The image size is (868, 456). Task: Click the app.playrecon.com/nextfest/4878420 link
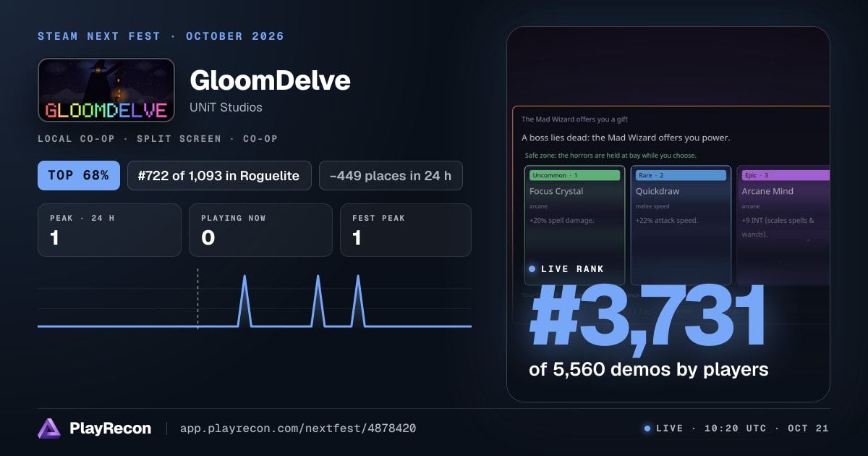297,428
